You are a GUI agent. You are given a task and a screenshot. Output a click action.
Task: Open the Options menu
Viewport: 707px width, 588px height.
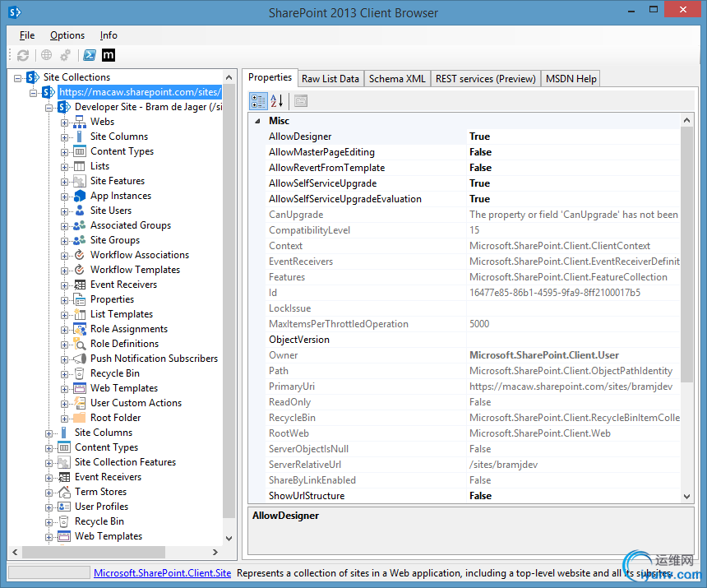click(x=67, y=35)
